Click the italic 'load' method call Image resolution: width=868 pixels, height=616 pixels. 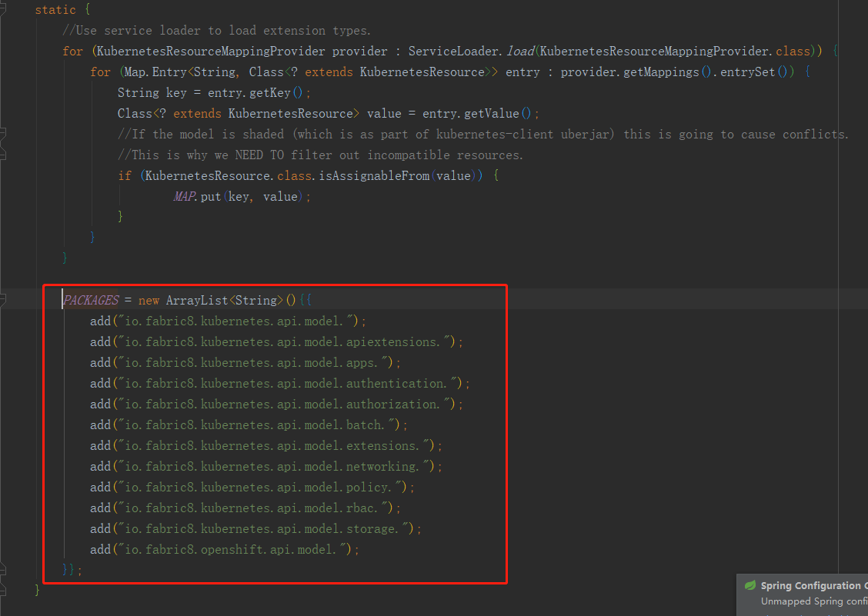coord(520,51)
